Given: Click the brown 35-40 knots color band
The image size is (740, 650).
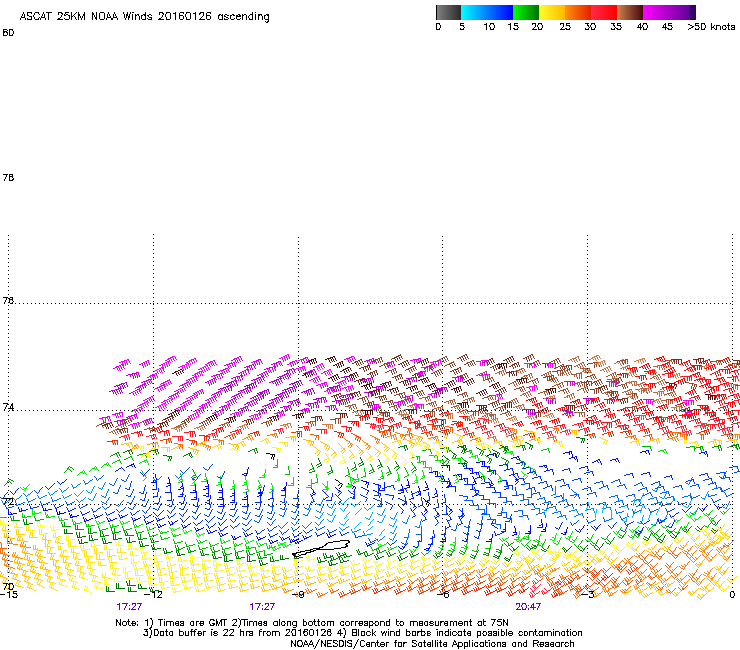Looking at the screenshot, I should click(x=630, y=12).
